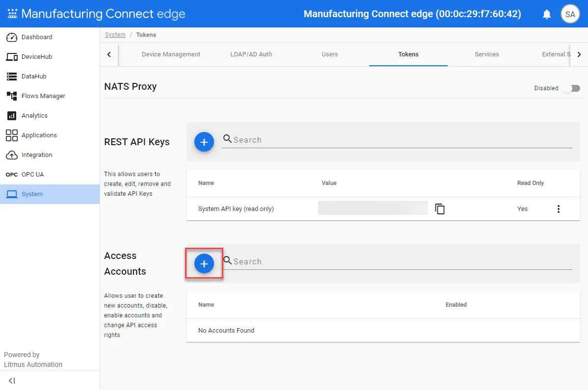588x390 pixels.
Task: Go to Dashboard in the sidebar
Action: [50, 37]
